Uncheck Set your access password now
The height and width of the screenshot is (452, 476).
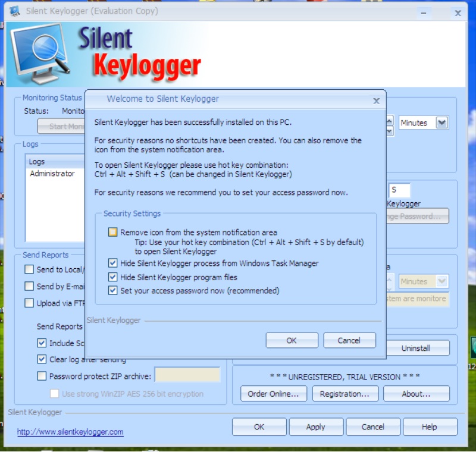113,291
